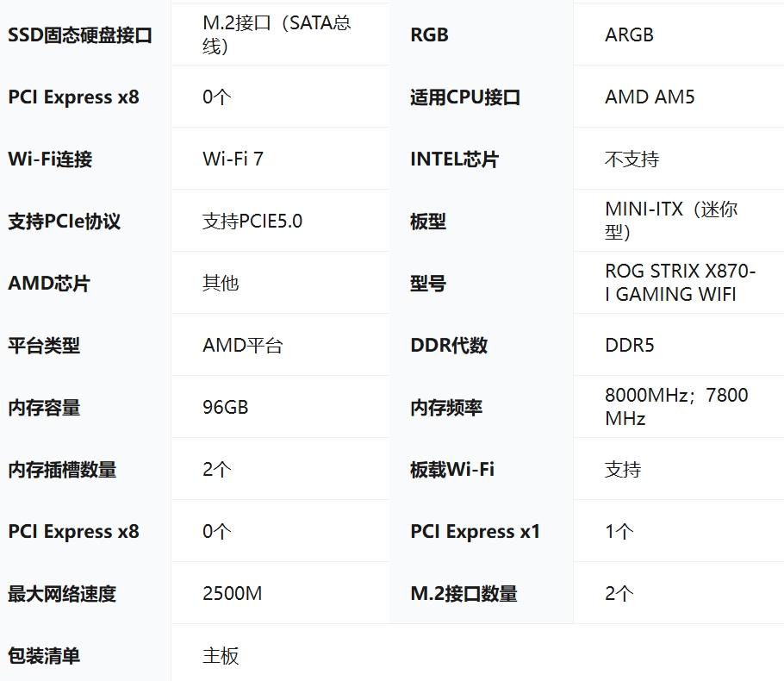Select the "Wi-Fi 7" value
Screen dimensions: 784x681
(233, 159)
